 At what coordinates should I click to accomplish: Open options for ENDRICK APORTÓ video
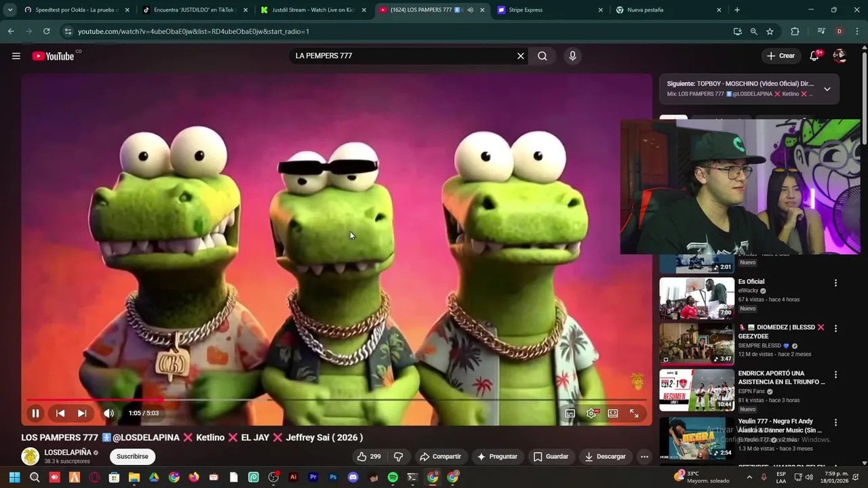tap(835, 375)
